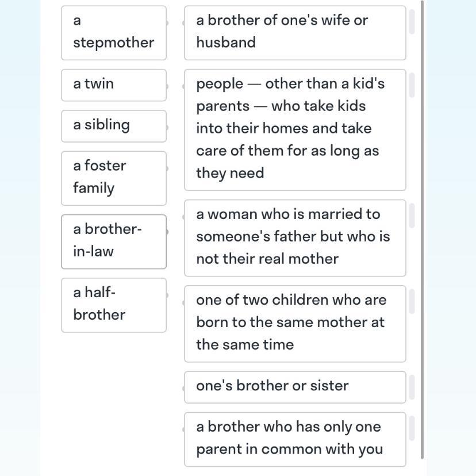Image resolution: width=476 pixels, height=476 pixels.
Task: Click definition 'a brother of one's wife or husband'
Action: tap(294, 32)
